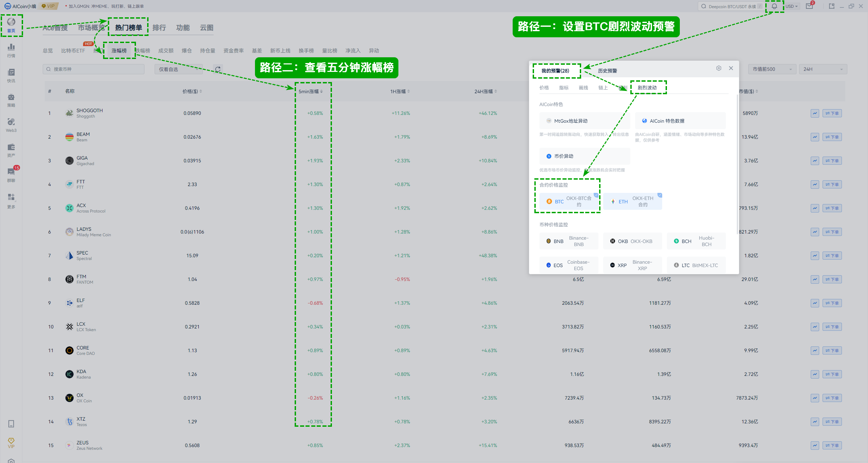Open alert panel settings gear icon

tap(719, 68)
